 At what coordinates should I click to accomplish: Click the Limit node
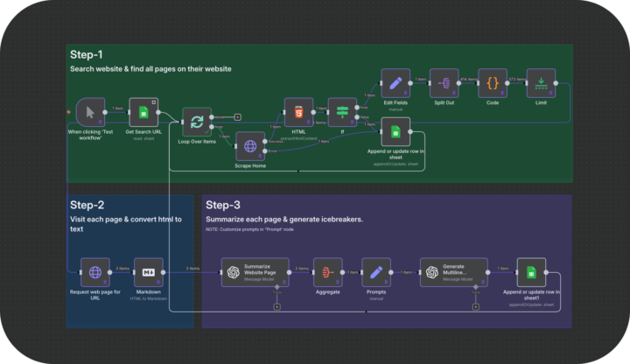(x=541, y=84)
